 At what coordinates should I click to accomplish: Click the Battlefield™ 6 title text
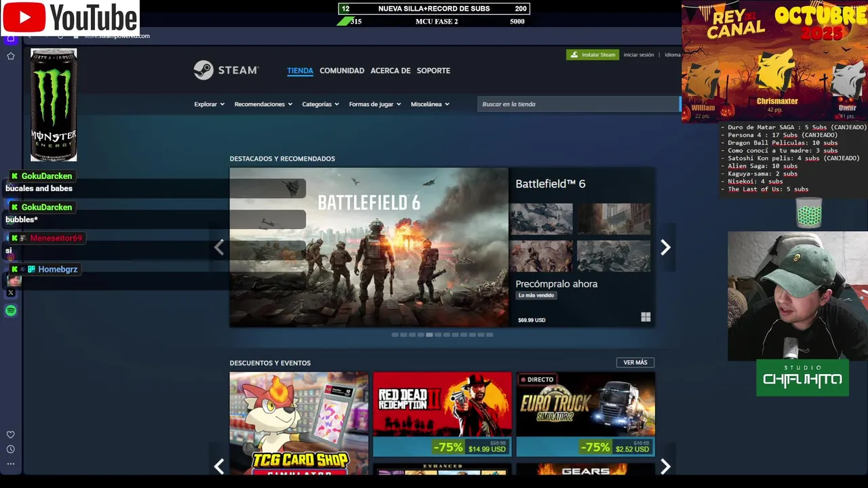tap(550, 184)
